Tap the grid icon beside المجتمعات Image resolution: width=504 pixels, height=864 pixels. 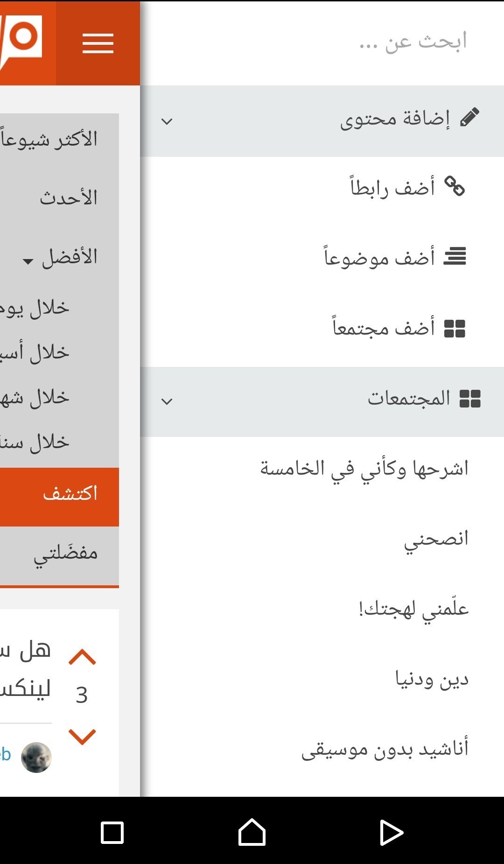(470, 399)
